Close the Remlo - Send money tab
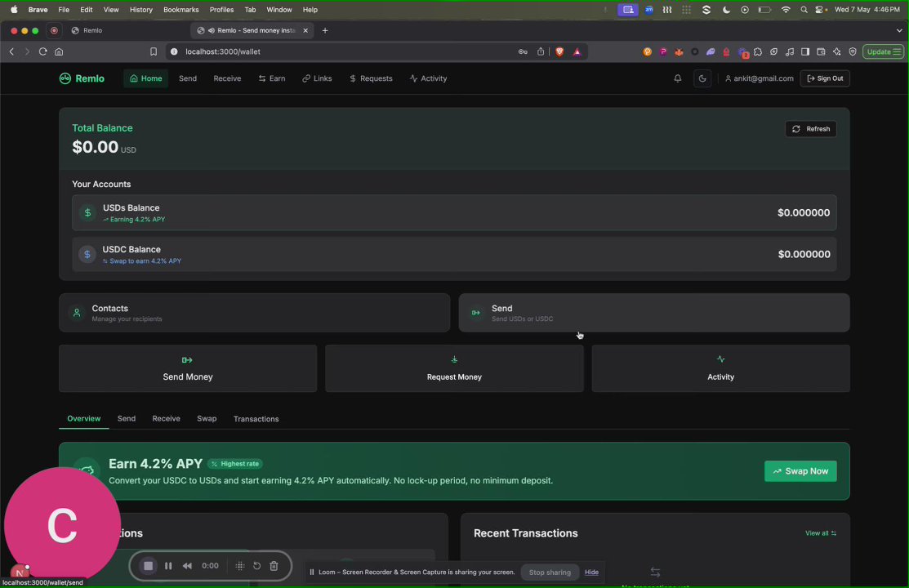This screenshot has height=588, width=909. [305, 31]
